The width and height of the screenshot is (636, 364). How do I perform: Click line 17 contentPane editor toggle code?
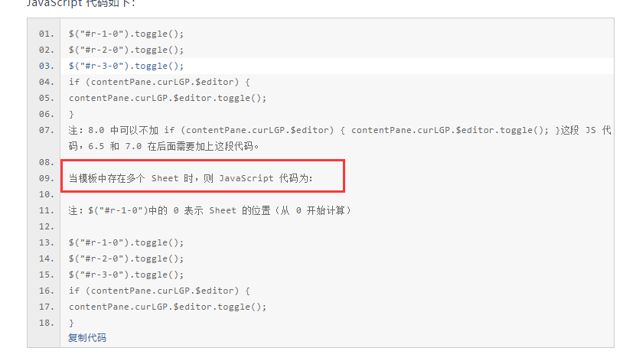[168, 307]
